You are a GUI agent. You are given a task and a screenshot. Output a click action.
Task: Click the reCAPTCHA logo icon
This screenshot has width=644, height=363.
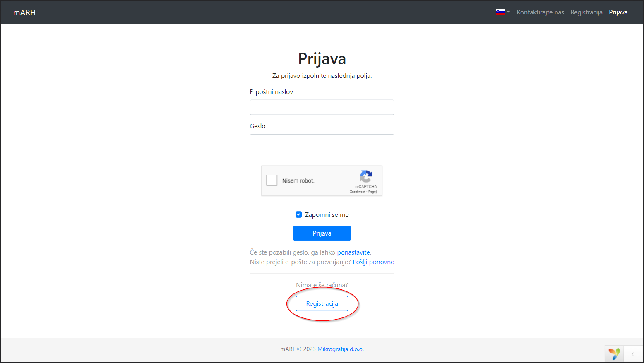coord(366,176)
